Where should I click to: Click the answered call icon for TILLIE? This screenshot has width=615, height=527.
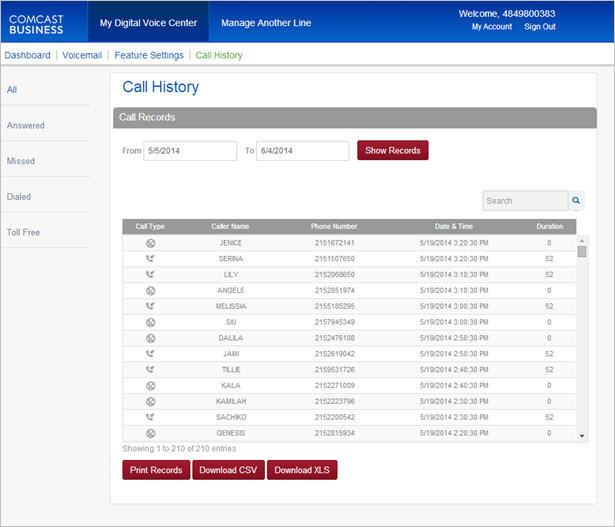[x=150, y=369]
